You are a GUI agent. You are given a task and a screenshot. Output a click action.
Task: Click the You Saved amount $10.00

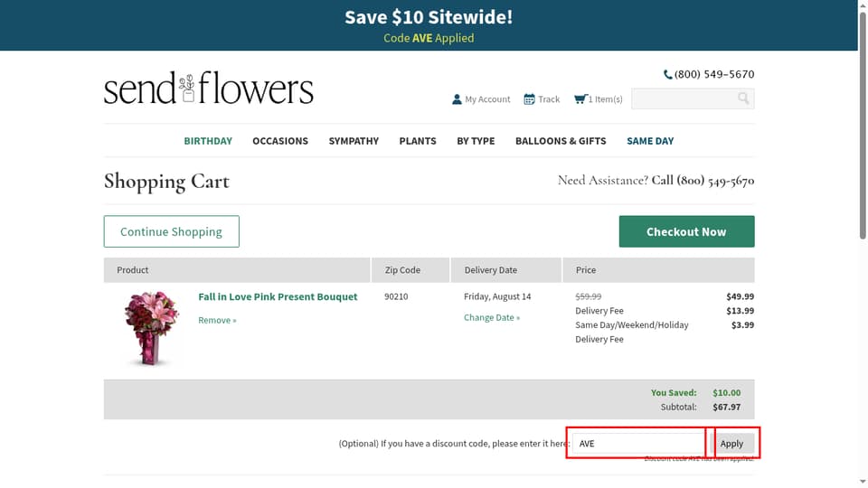pyautogui.click(x=726, y=392)
